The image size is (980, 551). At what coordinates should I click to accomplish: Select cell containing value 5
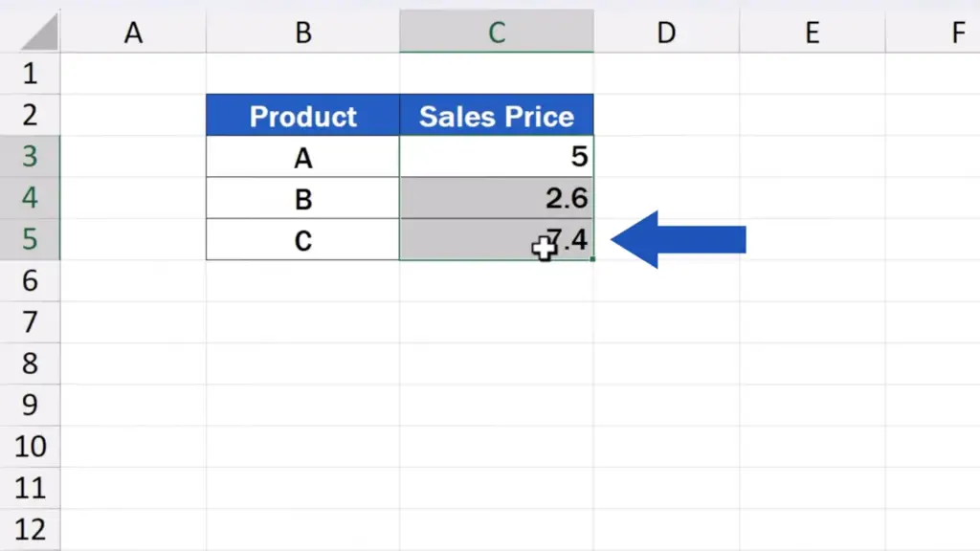coord(497,156)
